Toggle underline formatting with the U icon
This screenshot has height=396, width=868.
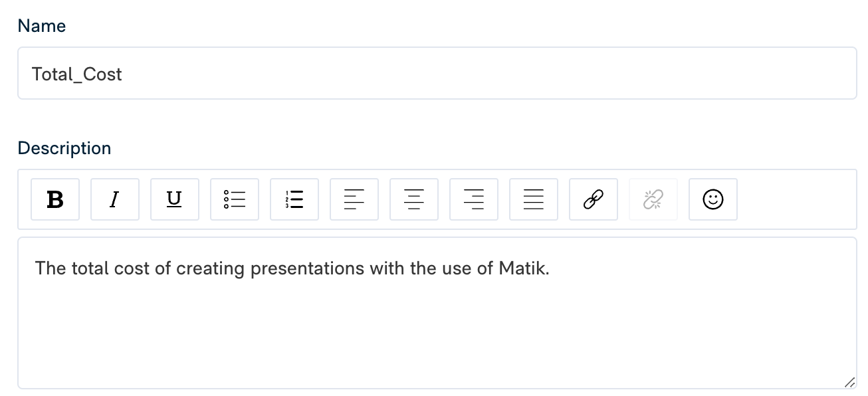(x=175, y=199)
